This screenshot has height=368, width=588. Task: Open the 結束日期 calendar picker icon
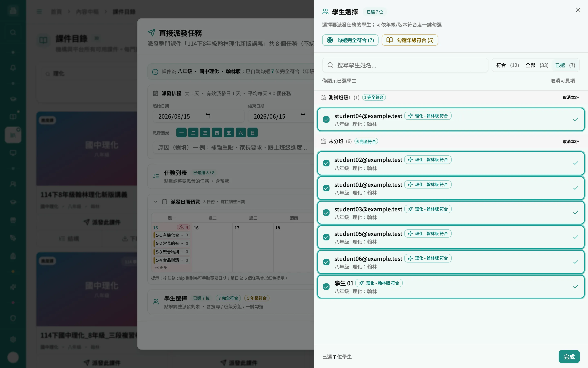(303, 116)
